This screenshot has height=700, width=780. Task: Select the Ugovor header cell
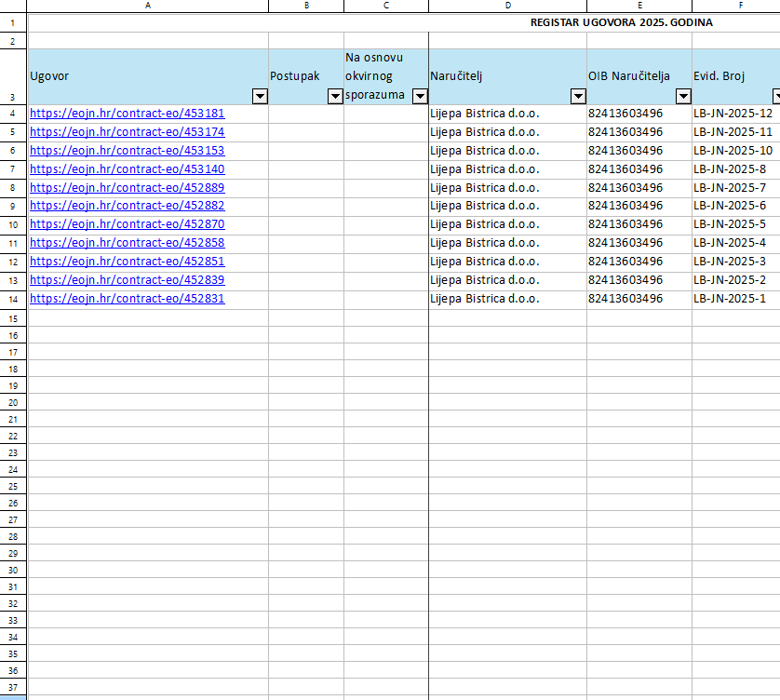(148, 76)
